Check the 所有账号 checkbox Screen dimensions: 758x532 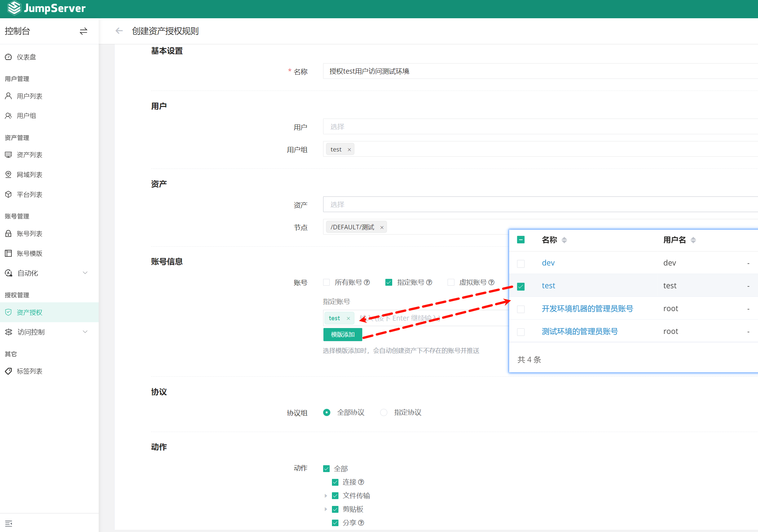pos(326,282)
